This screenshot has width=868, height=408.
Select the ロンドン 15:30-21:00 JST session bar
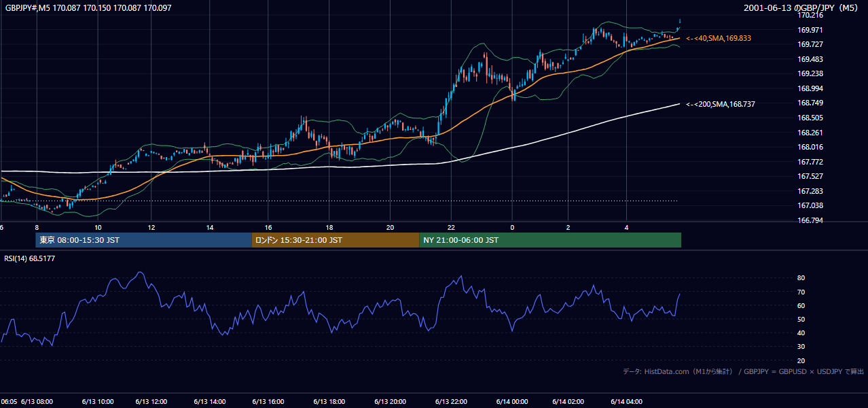336,240
